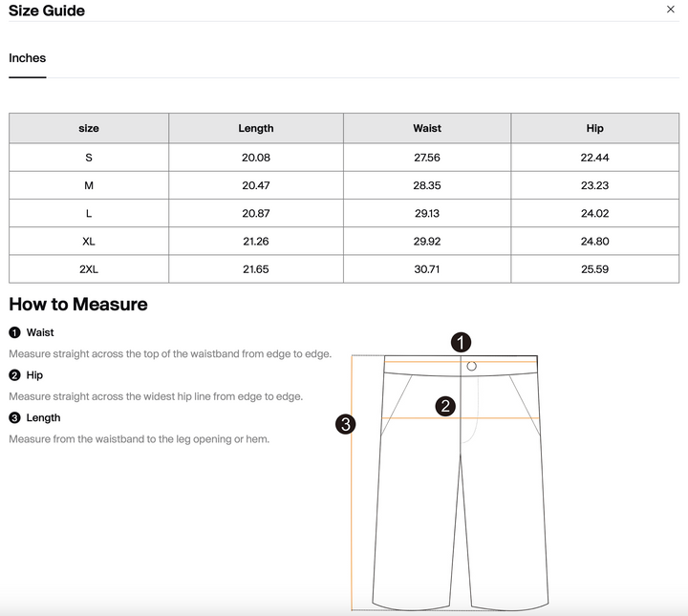Image resolution: width=688 pixels, height=616 pixels.
Task: Click the Length column header
Action: pos(256,128)
